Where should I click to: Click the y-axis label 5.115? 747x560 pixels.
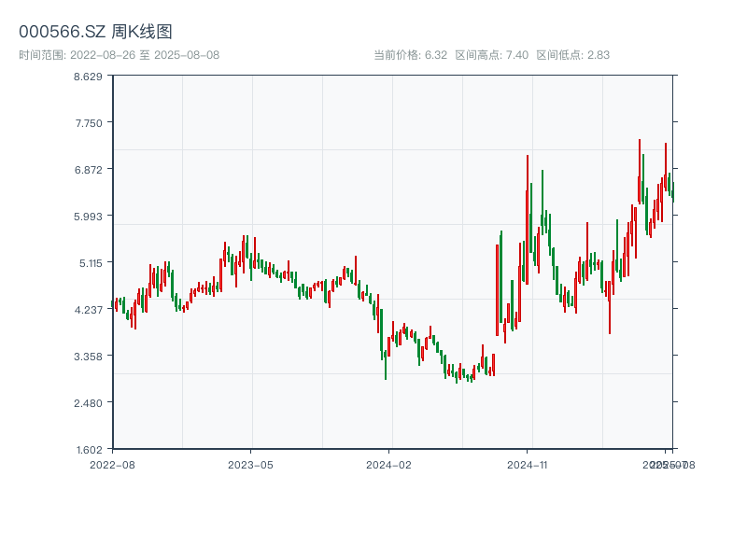tap(91, 263)
